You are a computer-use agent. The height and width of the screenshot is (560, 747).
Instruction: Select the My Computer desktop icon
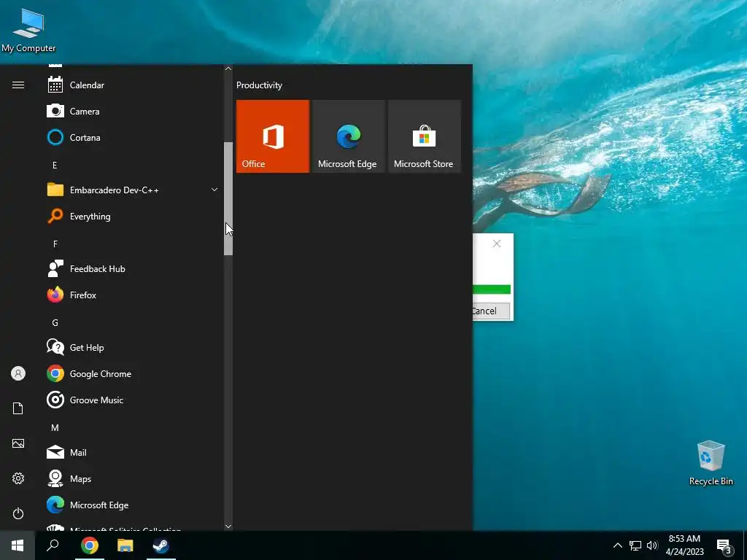(28, 31)
